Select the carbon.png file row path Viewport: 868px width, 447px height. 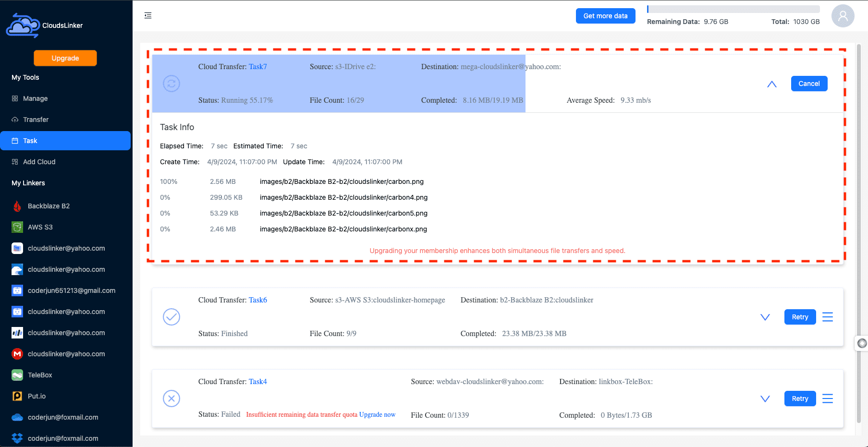(342, 181)
